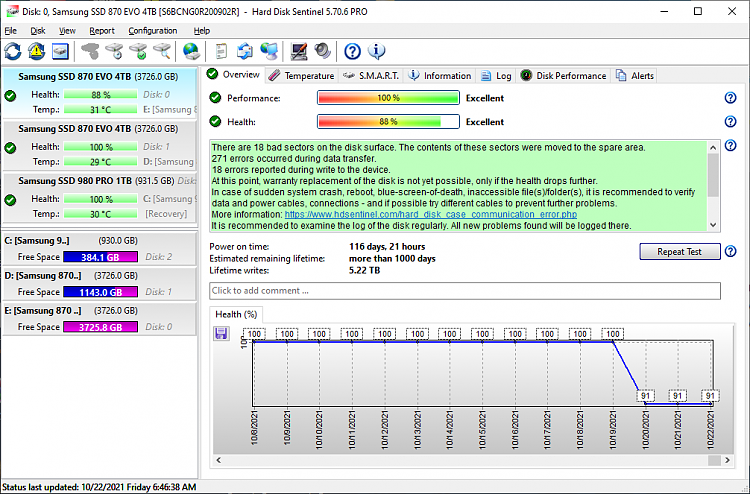This screenshot has width=750, height=494.
Task: Click the computer configuration toolbar icon
Action: pos(299,51)
